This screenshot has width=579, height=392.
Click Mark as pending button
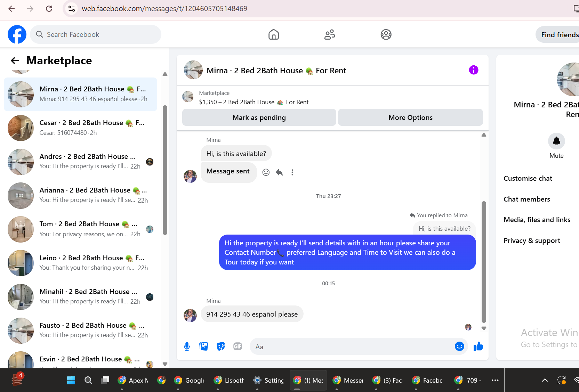pyautogui.click(x=259, y=117)
